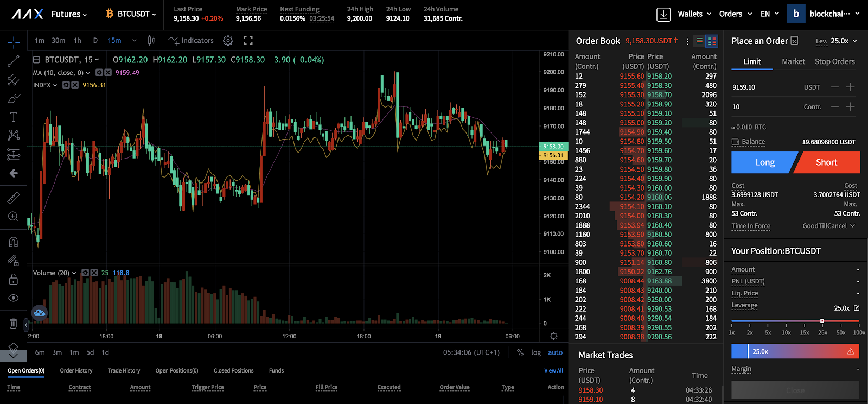Remove all drawings with trash icon
This screenshot has width=868, height=404.
click(x=14, y=324)
